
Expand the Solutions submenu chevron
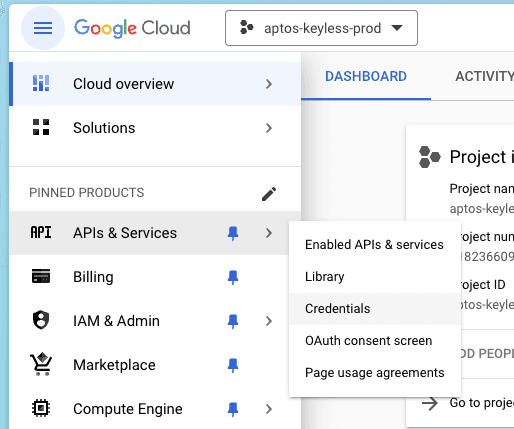(269, 128)
